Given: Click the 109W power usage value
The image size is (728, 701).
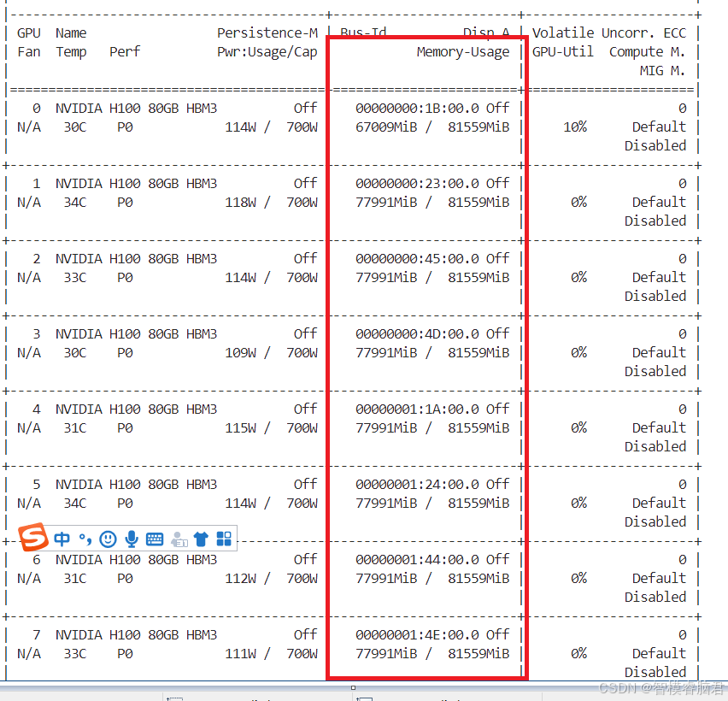Looking at the screenshot, I should pyautogui.click(x=240, y=353).
